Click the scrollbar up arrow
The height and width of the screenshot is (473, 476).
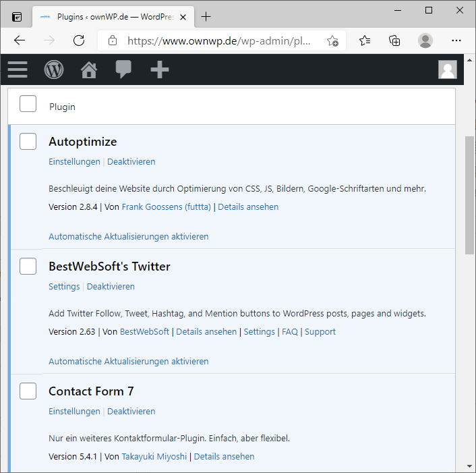coord(470,60)
